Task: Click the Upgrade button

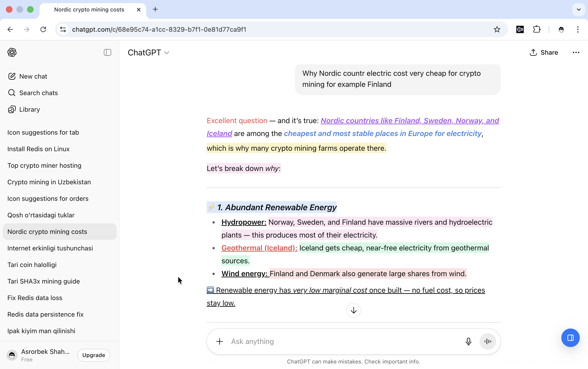Action: [x=93, y=355]
